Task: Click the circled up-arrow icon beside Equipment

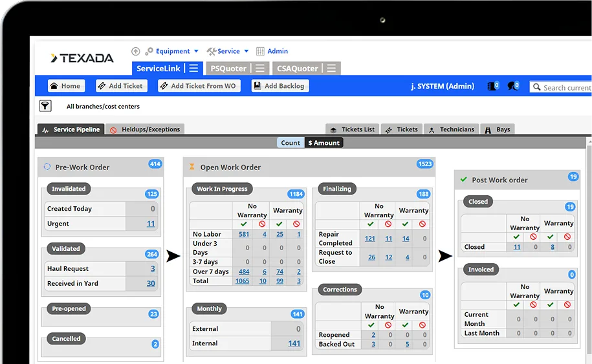Action: 135,51
